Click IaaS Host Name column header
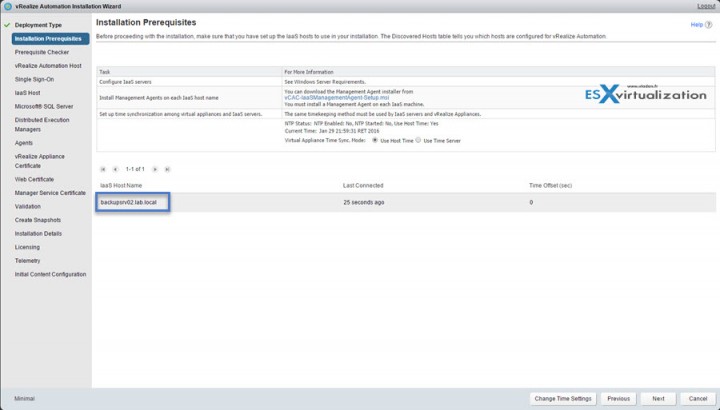This screenshot has width=720, height=410. tap(121, 185)
